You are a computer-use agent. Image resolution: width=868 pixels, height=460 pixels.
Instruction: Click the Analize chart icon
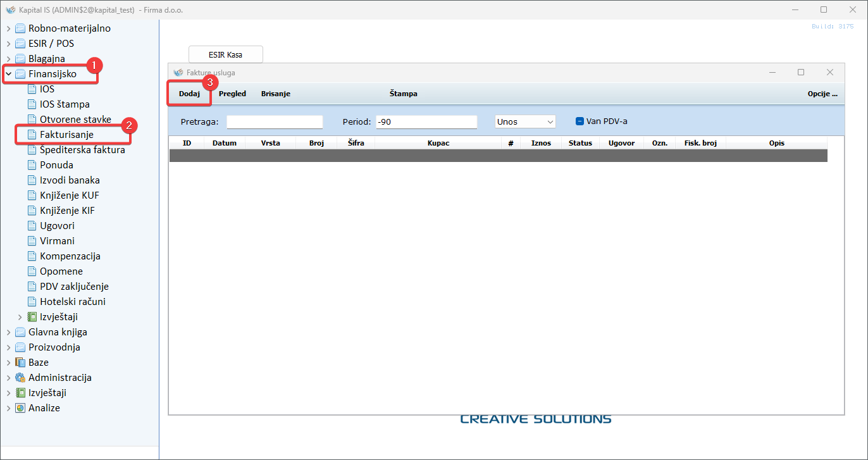20,408
